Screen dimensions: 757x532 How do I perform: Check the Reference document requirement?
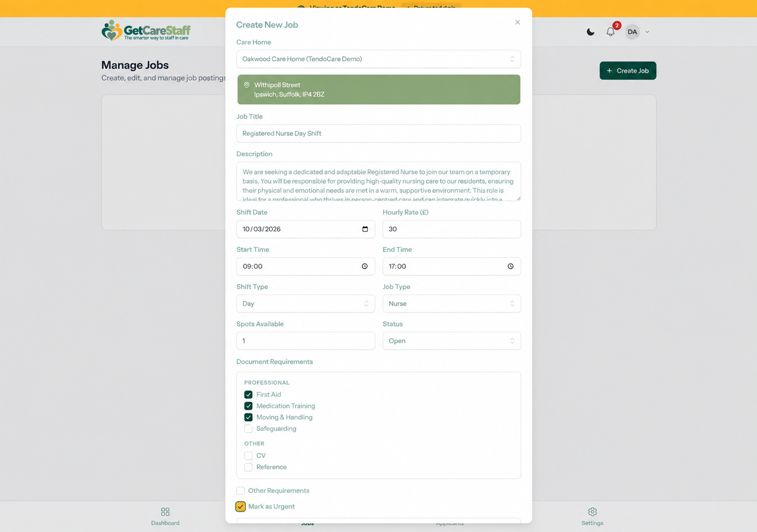(248, 467)
